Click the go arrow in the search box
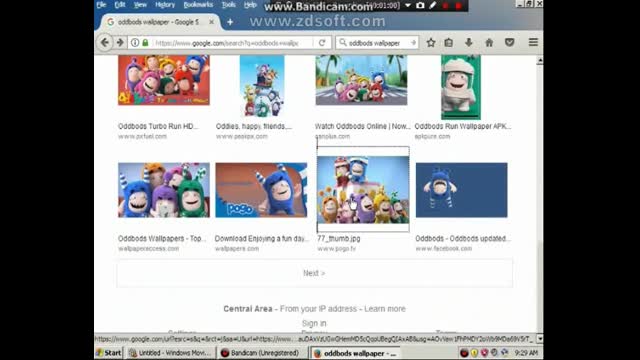Screen dimensions: 640x360 413,42
